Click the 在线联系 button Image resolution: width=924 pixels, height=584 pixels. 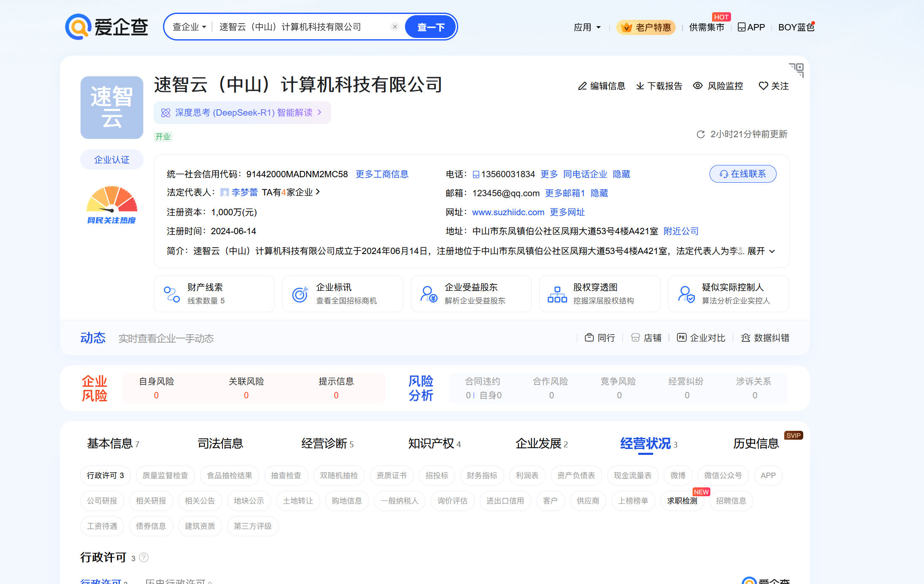pyautogui.click(x=743, y=174)
